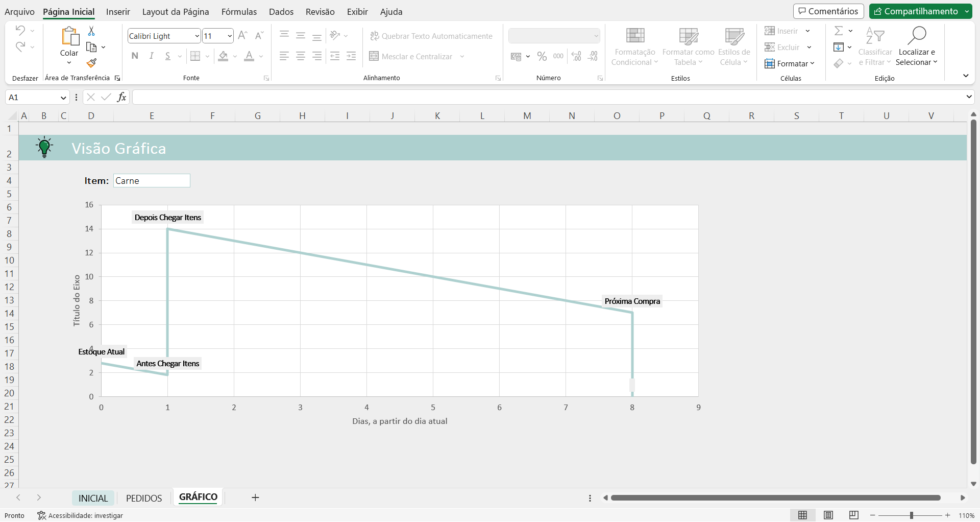Open the font size dropdown

[x=230, y=36]
